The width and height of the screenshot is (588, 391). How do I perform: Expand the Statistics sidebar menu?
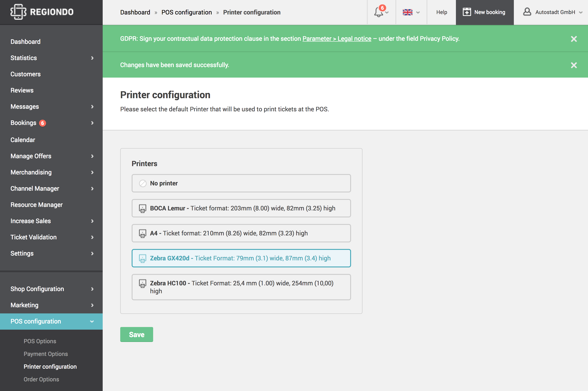coord(51,58)
